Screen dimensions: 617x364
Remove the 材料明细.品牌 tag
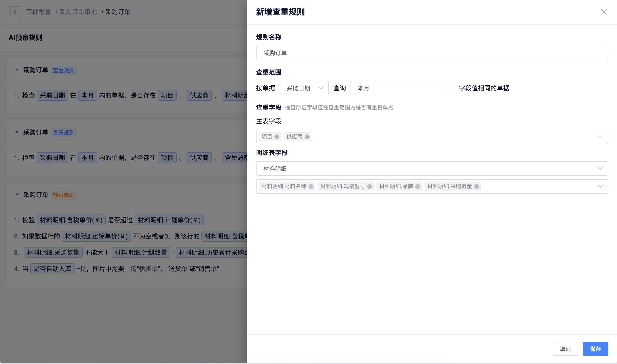click(418, 187)
